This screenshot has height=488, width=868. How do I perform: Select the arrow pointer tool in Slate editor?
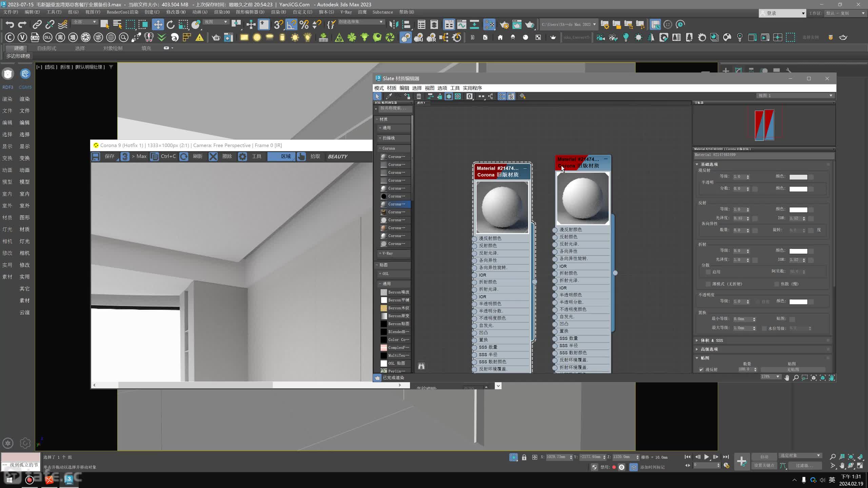(x=377, y=97)
